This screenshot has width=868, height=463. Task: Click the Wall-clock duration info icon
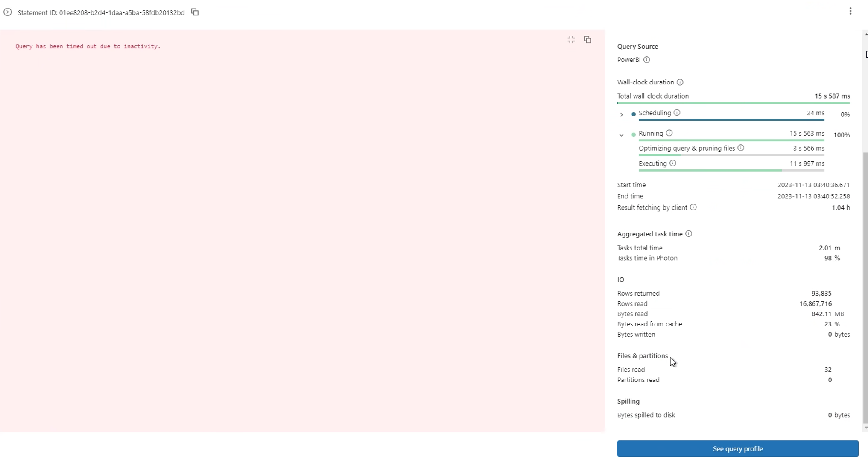pos(680,82)
